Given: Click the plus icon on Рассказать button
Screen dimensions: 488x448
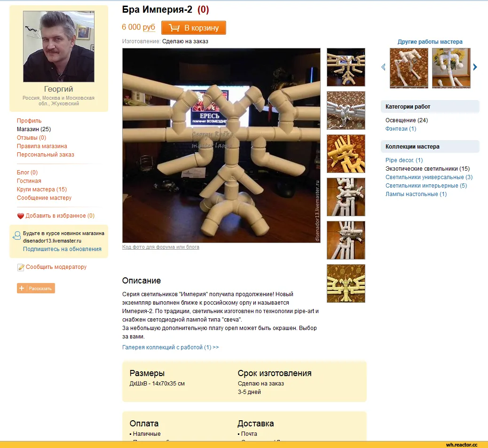Looking at the screenshot, I should click(x=22, y=288).
